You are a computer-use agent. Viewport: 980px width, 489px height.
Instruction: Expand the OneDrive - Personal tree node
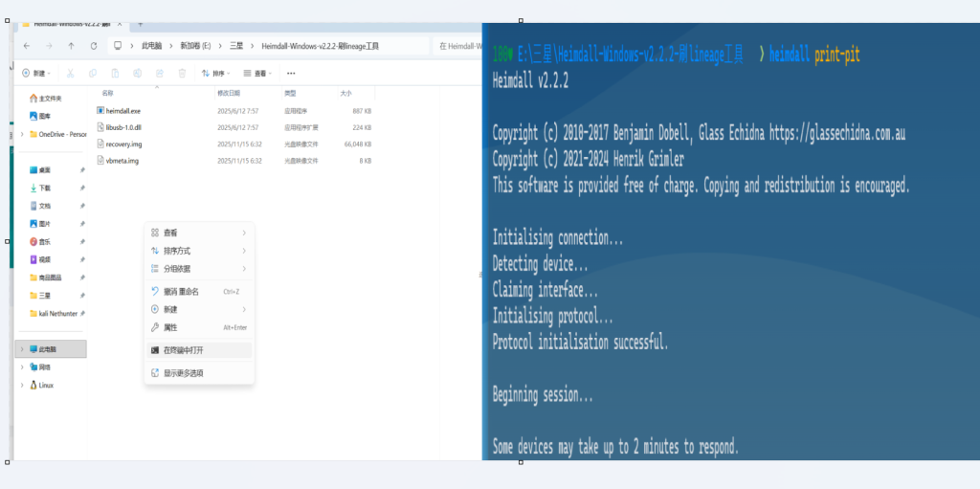tap(23, 134)
